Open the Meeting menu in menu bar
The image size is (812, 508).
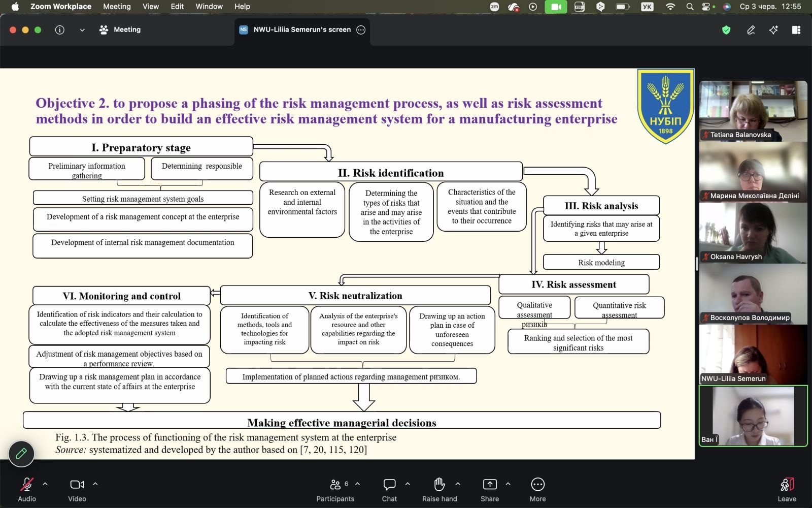[x=117, y=7]
